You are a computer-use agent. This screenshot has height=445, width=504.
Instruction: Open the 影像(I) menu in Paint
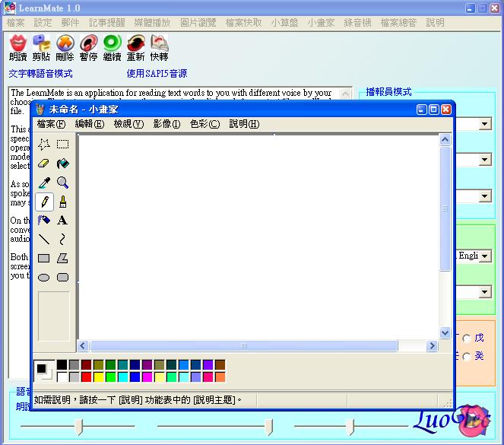pyautogui.click(x=166, y=124)
